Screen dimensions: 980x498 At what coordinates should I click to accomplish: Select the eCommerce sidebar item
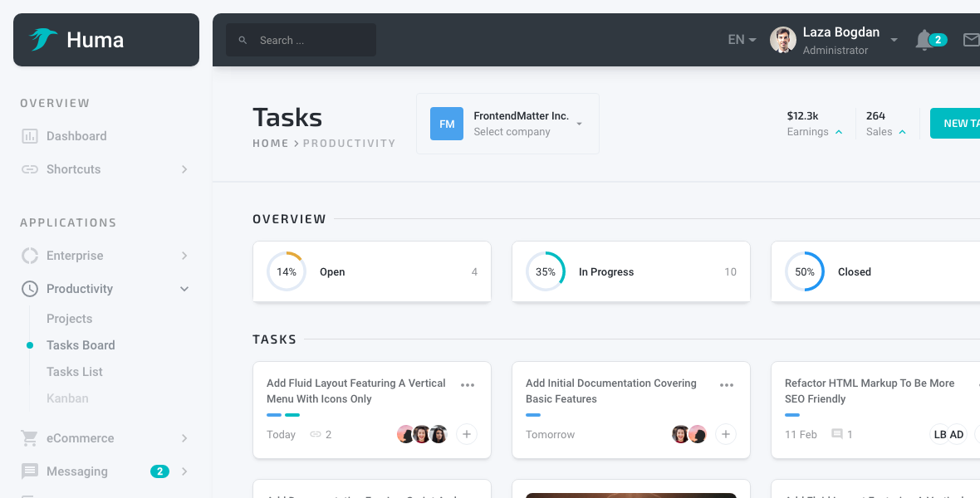click(x=80, y=438)
